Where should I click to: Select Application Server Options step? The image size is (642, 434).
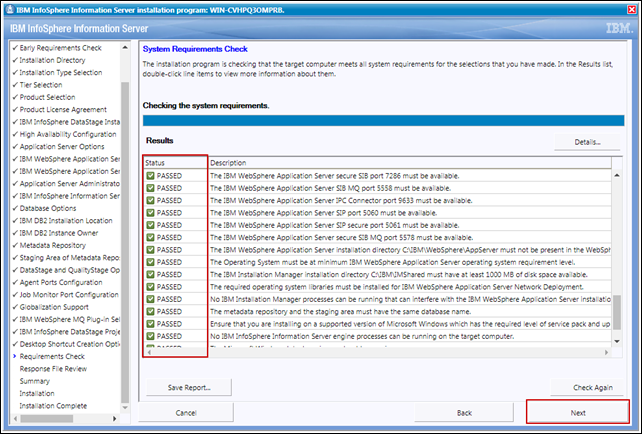[62, 146]
